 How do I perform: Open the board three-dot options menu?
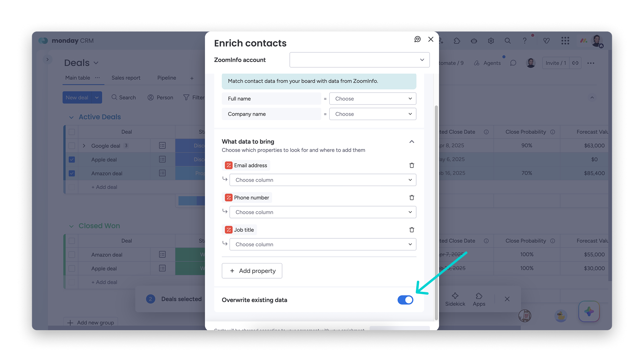coord(591,63)
